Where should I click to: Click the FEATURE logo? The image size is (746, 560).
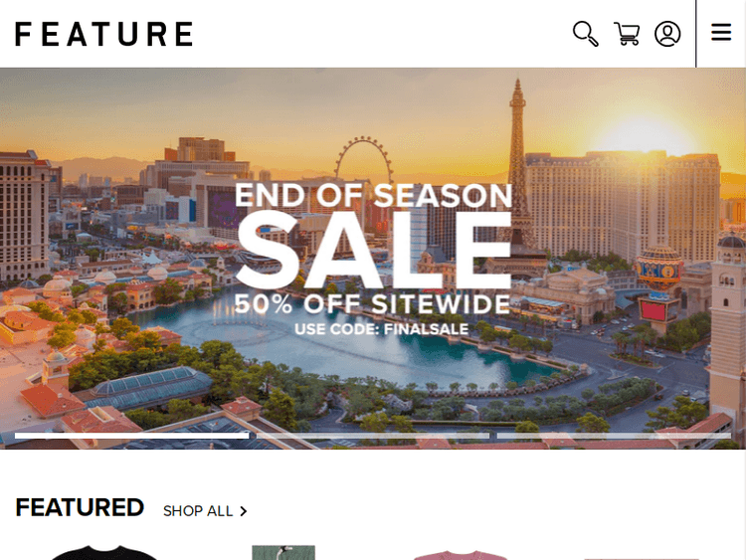103,34
